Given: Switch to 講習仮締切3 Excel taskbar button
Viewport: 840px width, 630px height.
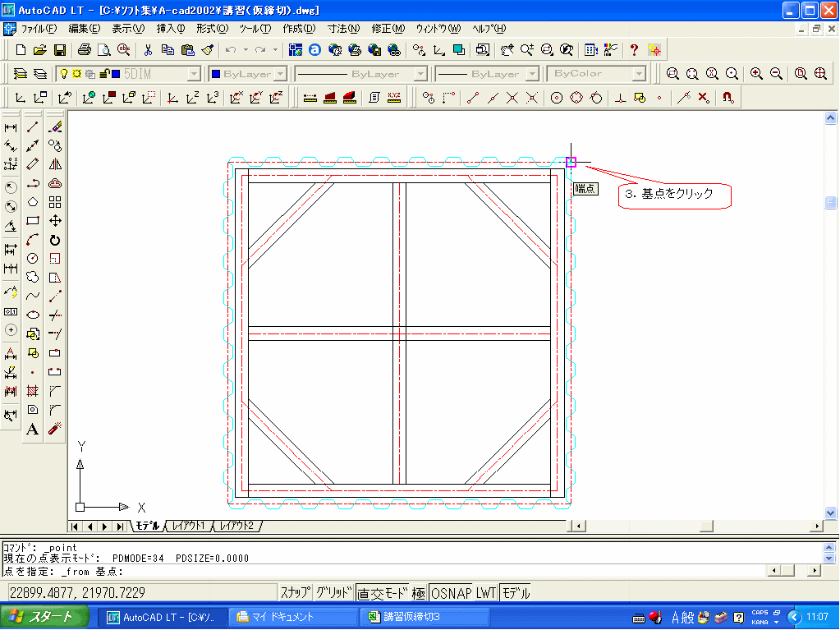Looking at the screenshot, I should pyautogui.click(x=425, y=617).
